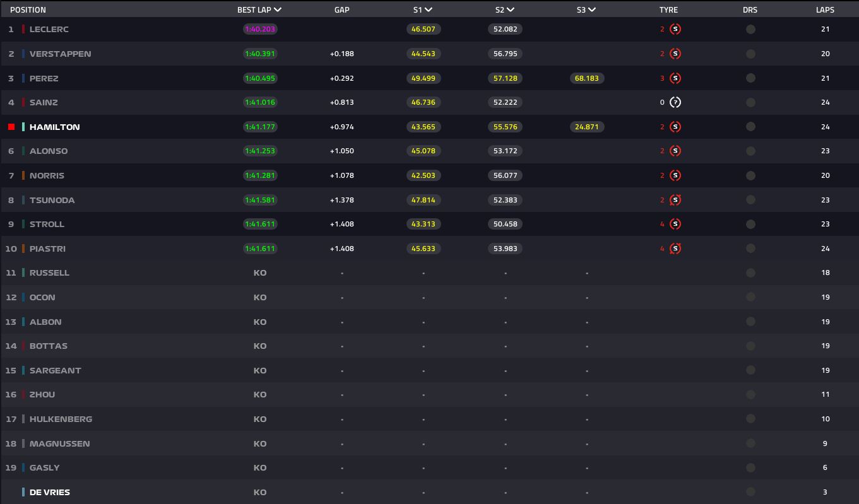Expand the S1 sector dropdown
This screenshot has height=504, width=859.
pos(429,10)
